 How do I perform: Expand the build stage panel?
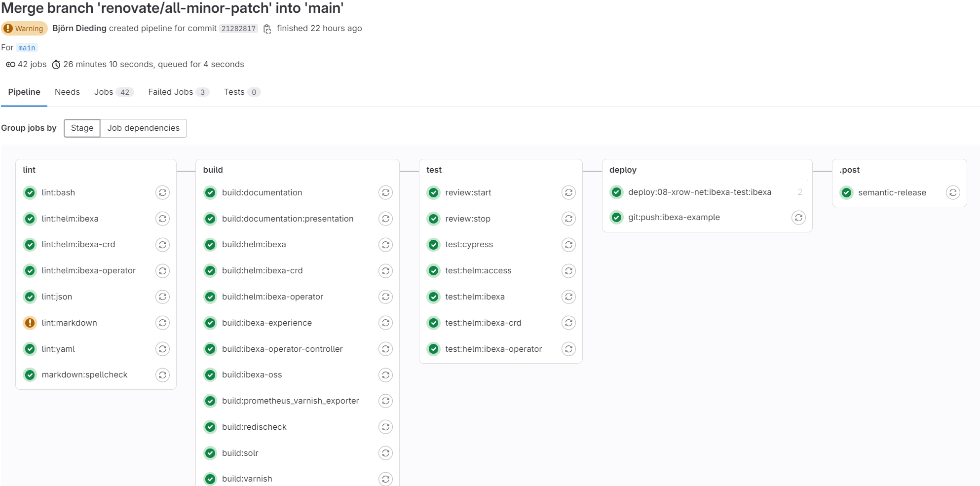(212, 170)
